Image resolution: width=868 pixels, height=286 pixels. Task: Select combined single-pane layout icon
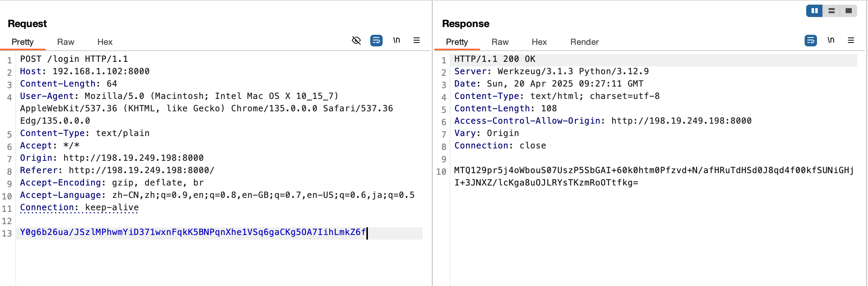tap(848, 11)
